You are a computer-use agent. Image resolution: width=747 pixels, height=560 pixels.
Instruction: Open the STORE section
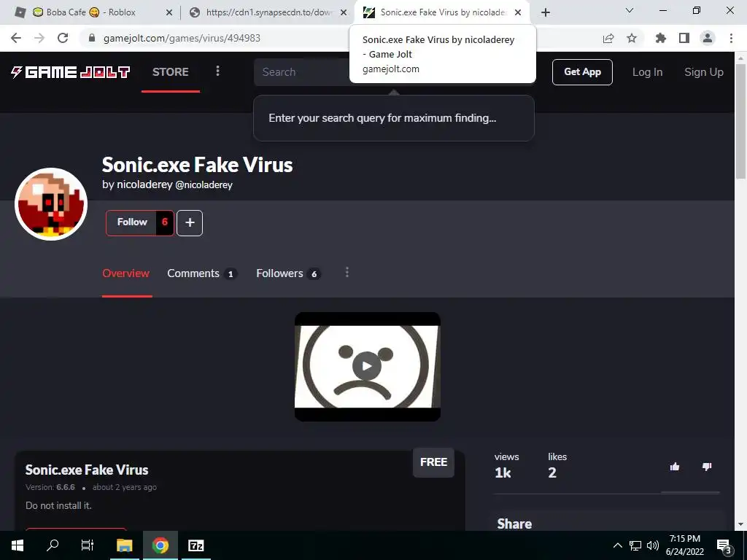pos(171,72)
